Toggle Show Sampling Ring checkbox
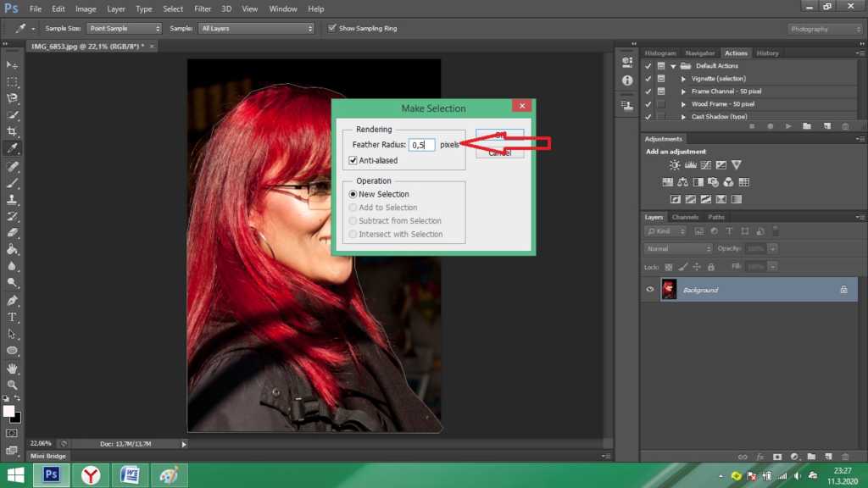Viewport: 868px width, 488px height. coord(331,28)
